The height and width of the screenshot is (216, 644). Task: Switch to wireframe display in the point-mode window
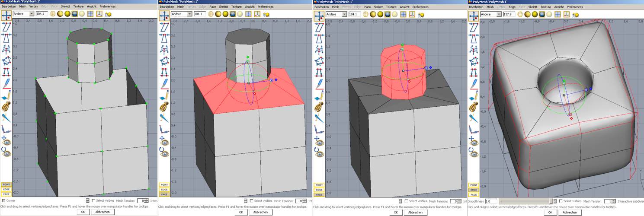pos(53,14)
